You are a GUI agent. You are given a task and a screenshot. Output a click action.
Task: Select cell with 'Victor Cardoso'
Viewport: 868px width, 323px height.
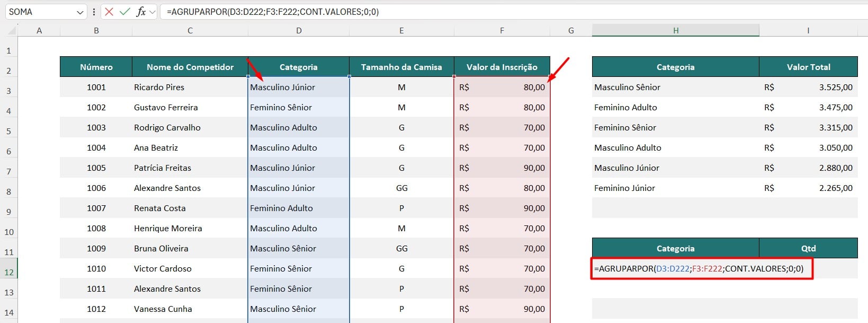click(x=190, y=268)
